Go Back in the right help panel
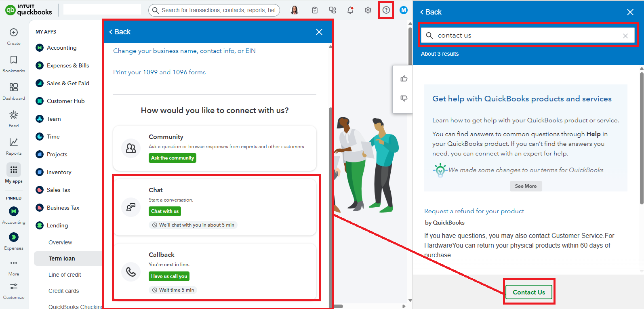This screenshot has width=644, height=309. coord(431,12)
